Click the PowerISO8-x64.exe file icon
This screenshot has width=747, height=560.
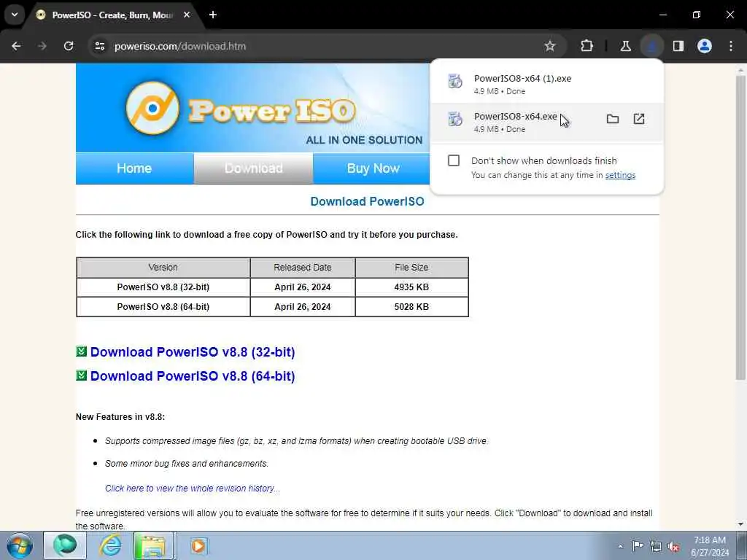click(455, 119)
